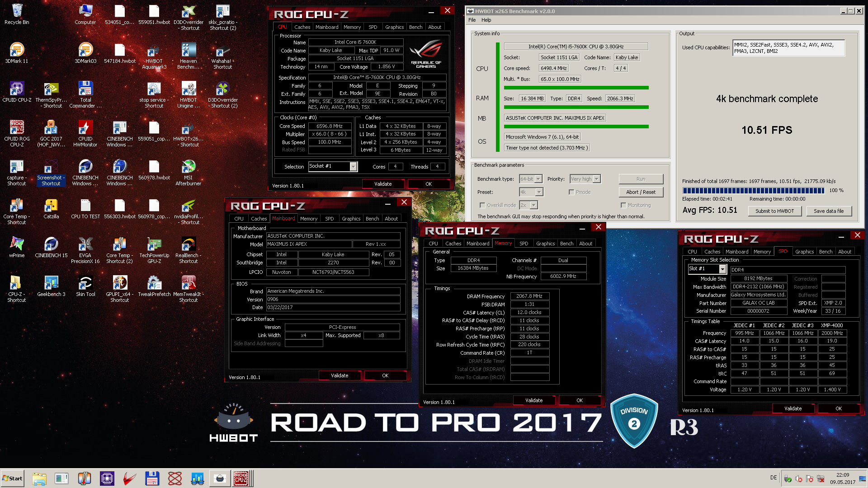Click the Abort / Reset button

641,192
